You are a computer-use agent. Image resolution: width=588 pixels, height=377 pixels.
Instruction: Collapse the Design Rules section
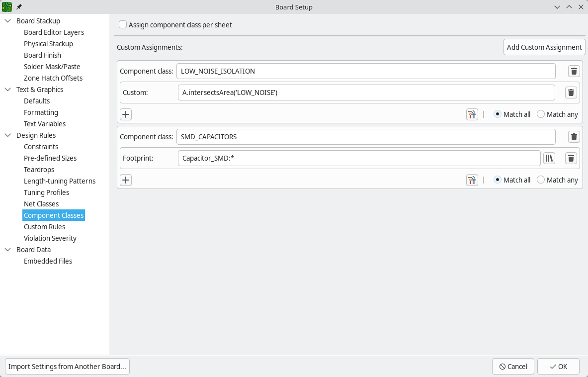[7, 135]
